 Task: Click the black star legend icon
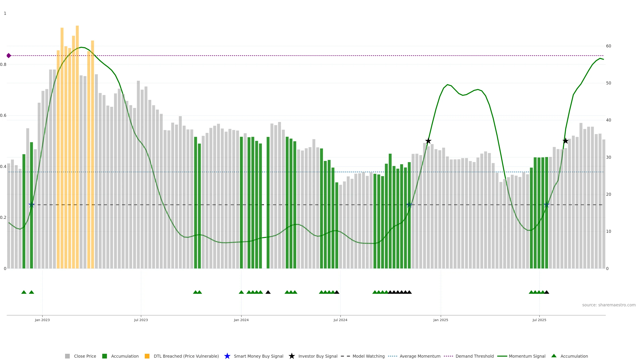292,356
